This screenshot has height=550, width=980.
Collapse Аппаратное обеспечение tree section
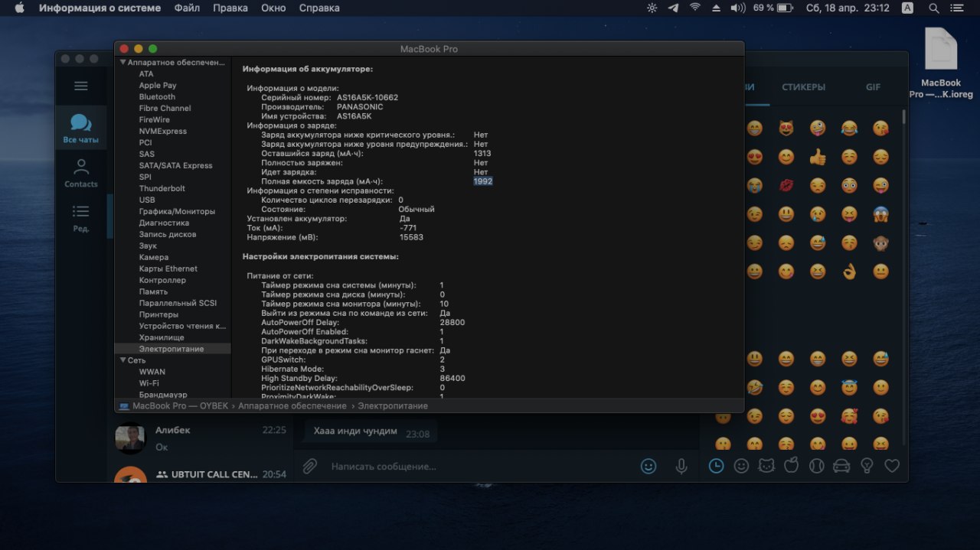[x=122, y=62]
